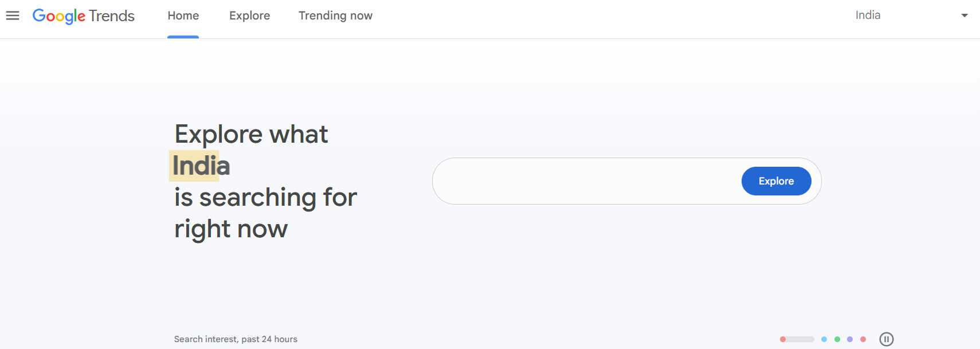Switch to the Explore tab
This screenshot has width=980, height=349.
249,16
